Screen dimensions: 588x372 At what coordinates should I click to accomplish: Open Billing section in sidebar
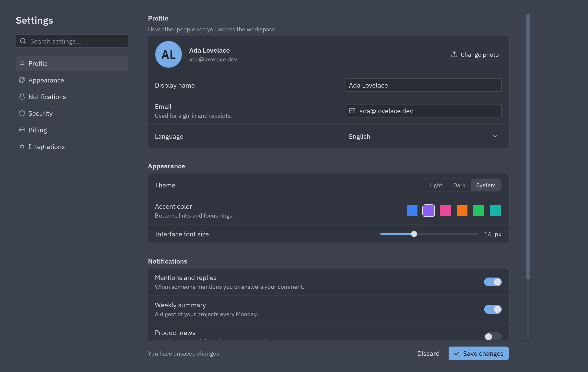pyautogui.click(x=72, y=130)
